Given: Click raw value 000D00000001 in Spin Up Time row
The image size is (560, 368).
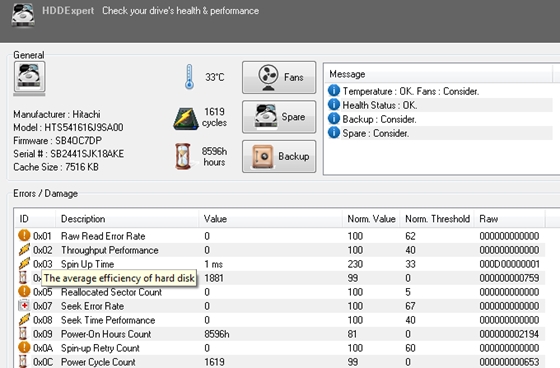Looking at the screenshot, I should click(x=509, y=264).
